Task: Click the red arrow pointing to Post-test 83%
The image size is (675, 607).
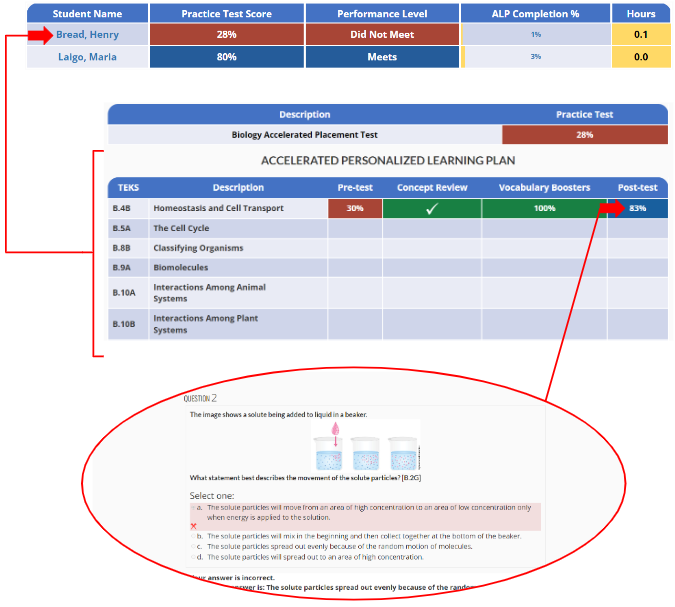Action: (611, 208)
